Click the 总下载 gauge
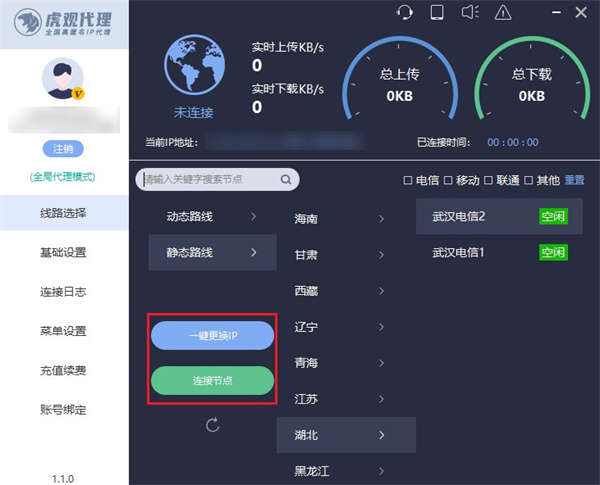600x485 pixels. coord(532,79)
